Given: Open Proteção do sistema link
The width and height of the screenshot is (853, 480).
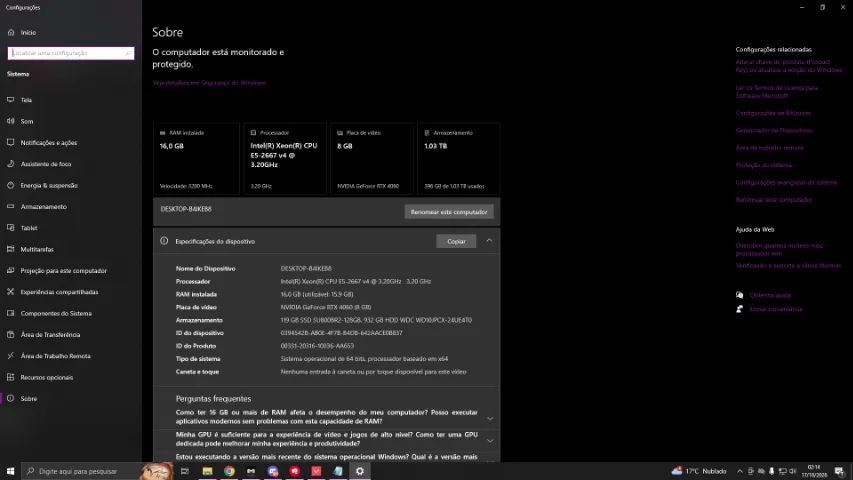Looking at the screenshot, I should click(763, 165).
